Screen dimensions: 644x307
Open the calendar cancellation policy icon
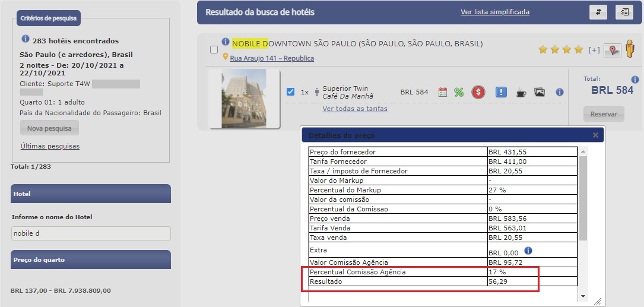pos(442,92)
